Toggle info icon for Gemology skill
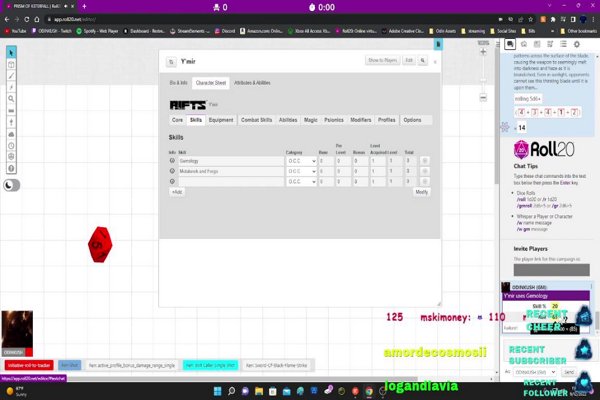This screenshot has width=600, height=400. pyautogui.click(x=172, y=161)
